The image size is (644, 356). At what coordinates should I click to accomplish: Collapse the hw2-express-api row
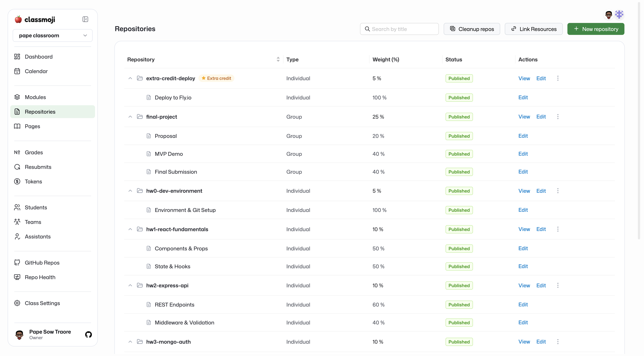click(x=130, y=285)
